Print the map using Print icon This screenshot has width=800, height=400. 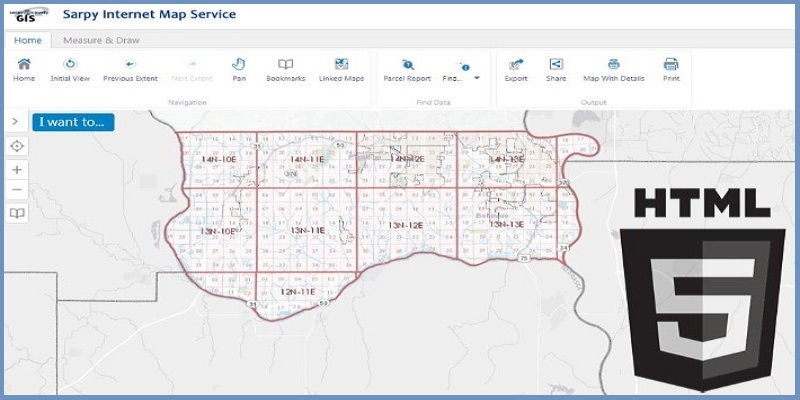click(671, 64)
